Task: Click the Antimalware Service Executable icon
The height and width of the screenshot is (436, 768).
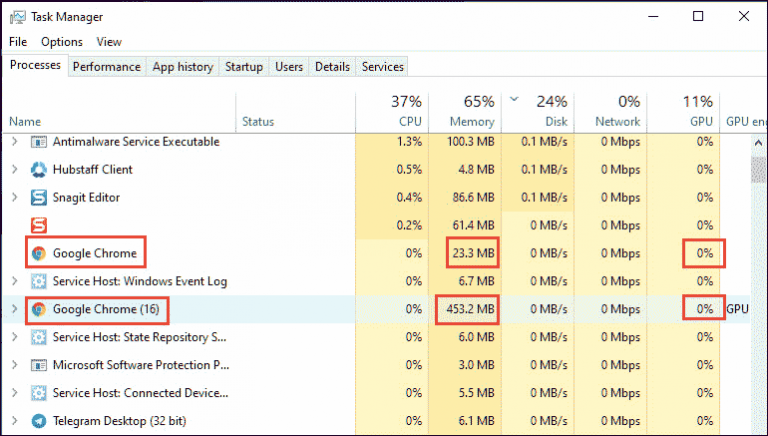Action: point(39,142)
